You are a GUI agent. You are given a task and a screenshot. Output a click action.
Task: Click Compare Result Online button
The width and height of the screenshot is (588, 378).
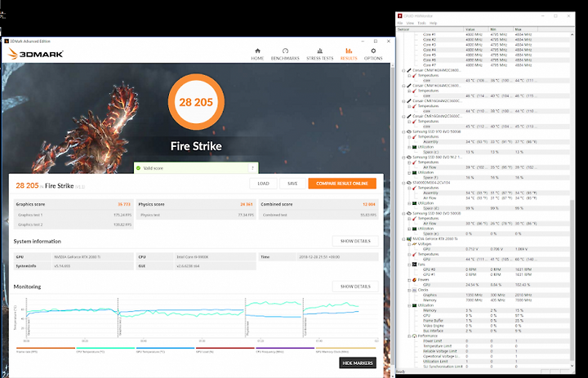[342, 184]
